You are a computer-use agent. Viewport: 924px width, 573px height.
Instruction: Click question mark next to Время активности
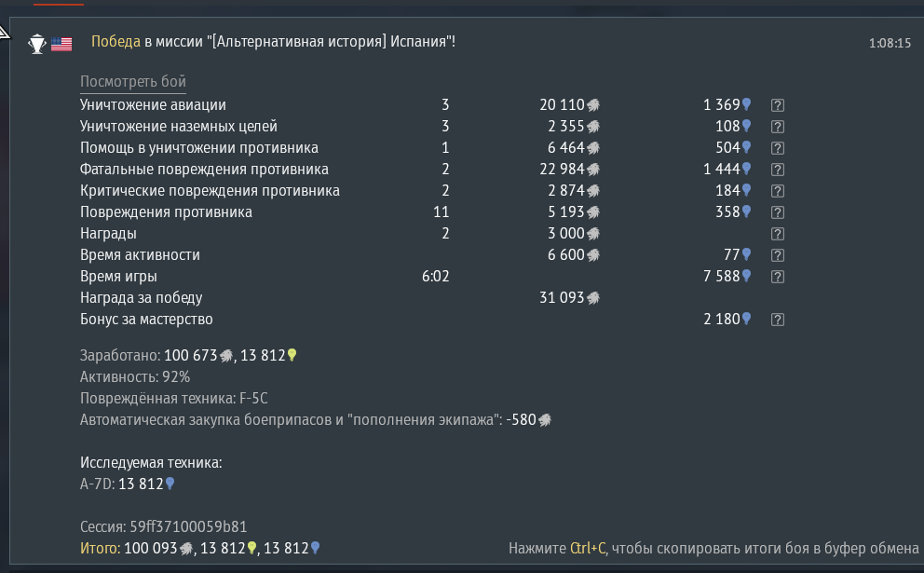778,255
